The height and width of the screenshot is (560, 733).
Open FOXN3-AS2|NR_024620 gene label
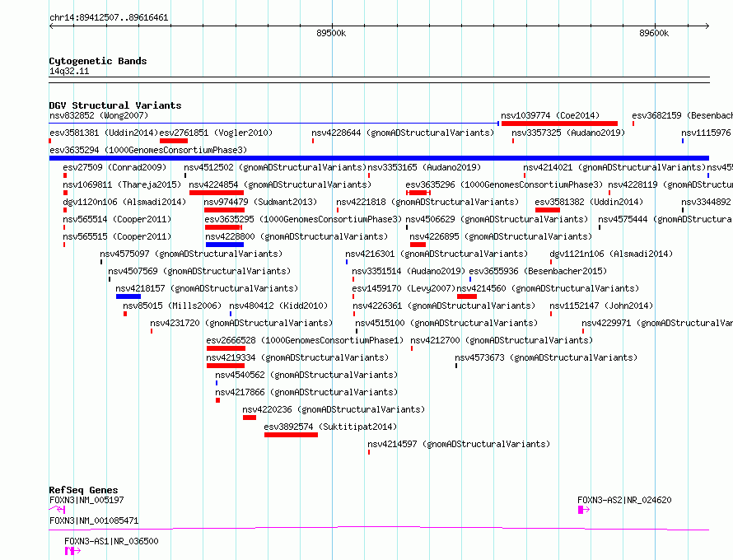pyautogui.click(x=624, y=500)
